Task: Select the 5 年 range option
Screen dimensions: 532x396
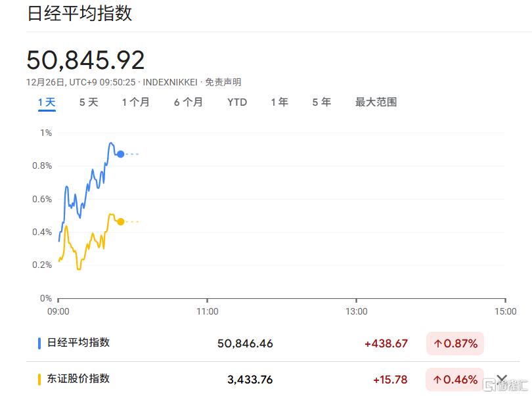Action: [320, 102]
